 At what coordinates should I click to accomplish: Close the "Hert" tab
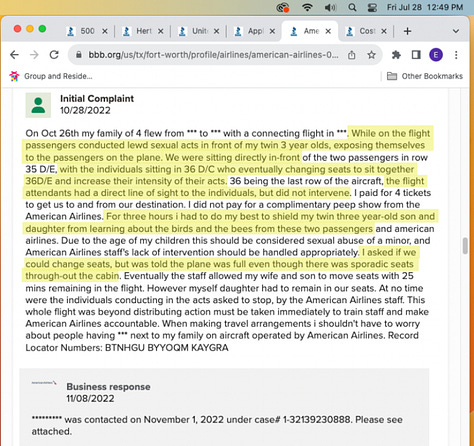(161, 31)
